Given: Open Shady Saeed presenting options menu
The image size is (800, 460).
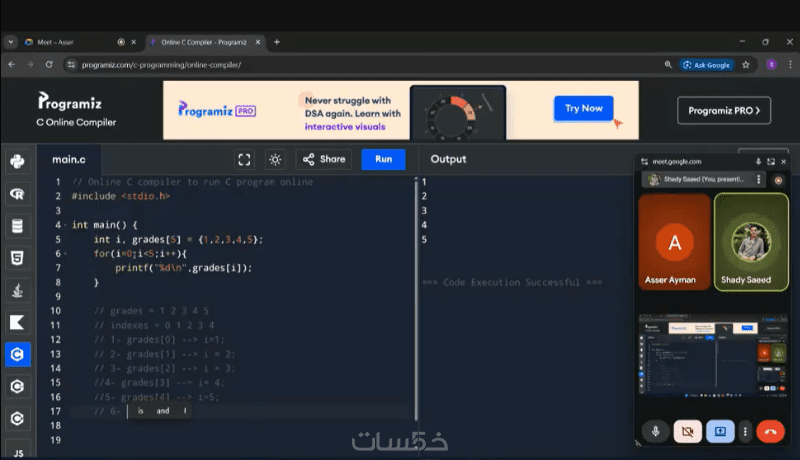Looking at the screenshot, I should pos(759,180).
